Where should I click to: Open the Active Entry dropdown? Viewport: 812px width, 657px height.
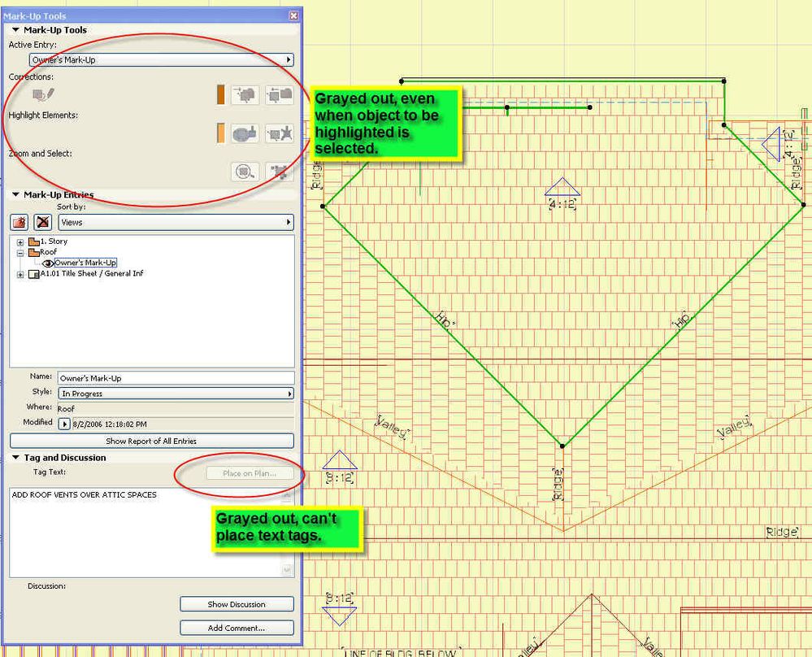click(162, 59)
